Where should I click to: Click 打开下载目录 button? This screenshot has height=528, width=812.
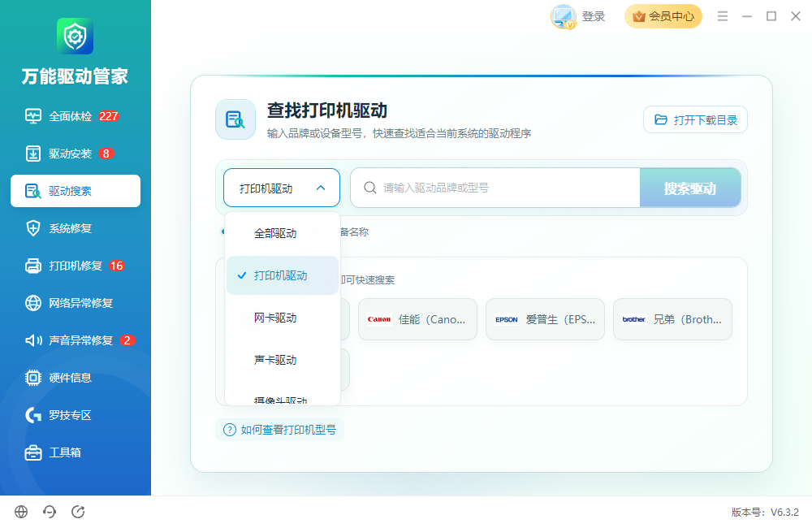tap(696, 119)
